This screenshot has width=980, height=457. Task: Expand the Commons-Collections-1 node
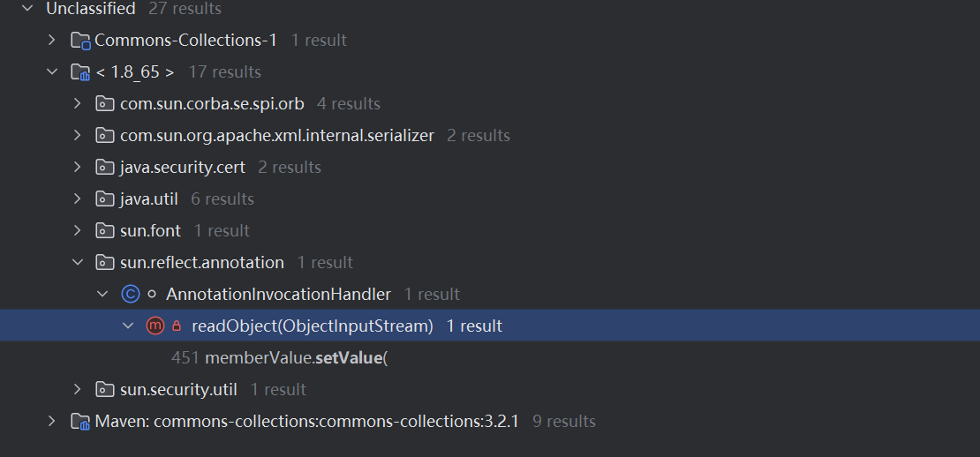52,41
